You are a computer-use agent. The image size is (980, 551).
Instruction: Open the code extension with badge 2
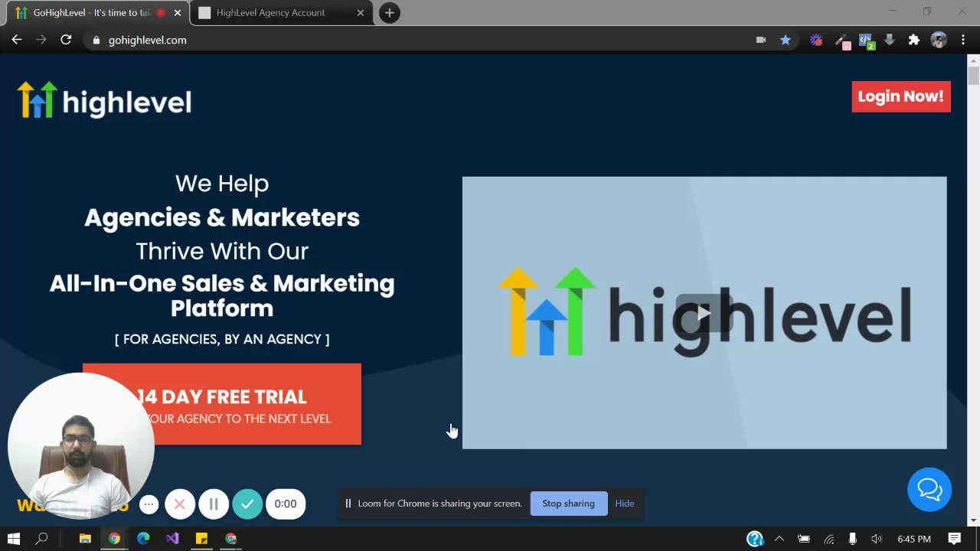coord(866,41)
